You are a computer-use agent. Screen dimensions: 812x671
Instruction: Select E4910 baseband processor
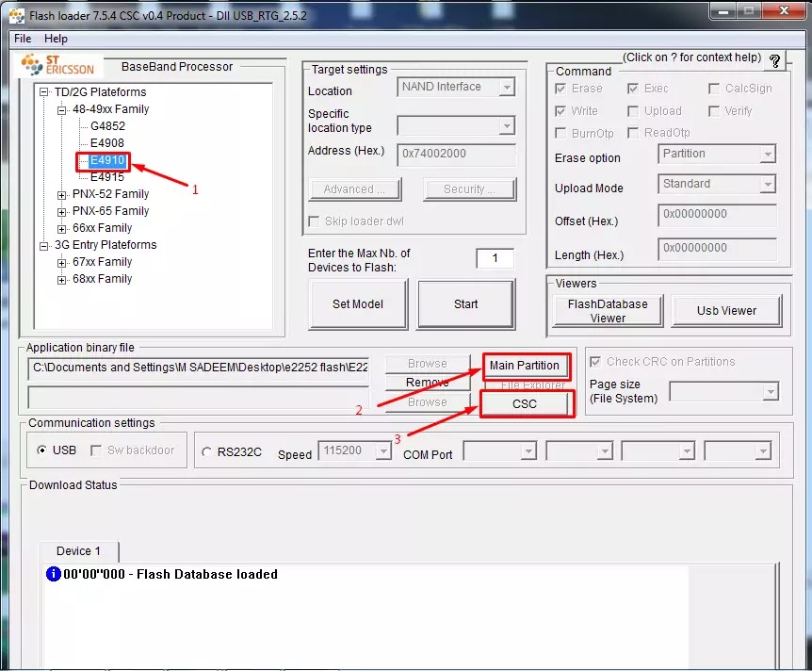coord(107,160)
